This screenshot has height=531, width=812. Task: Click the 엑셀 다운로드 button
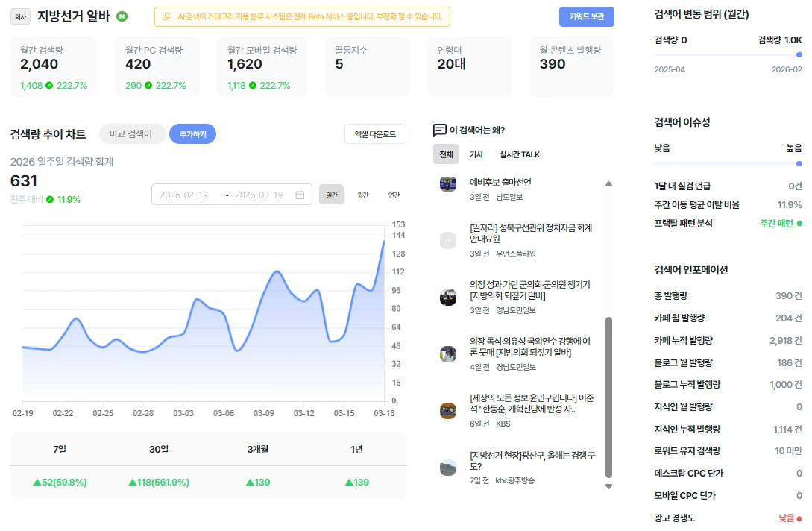[376, 134]
